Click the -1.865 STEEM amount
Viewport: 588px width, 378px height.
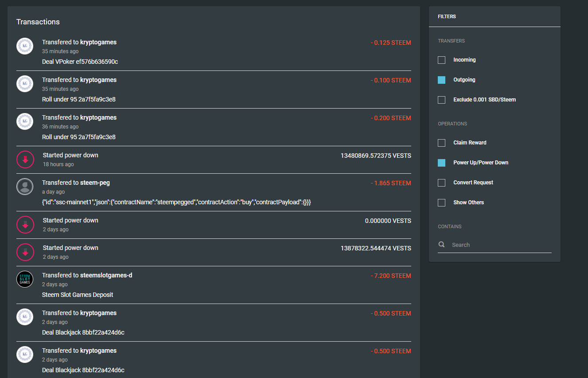click(391, 183)
